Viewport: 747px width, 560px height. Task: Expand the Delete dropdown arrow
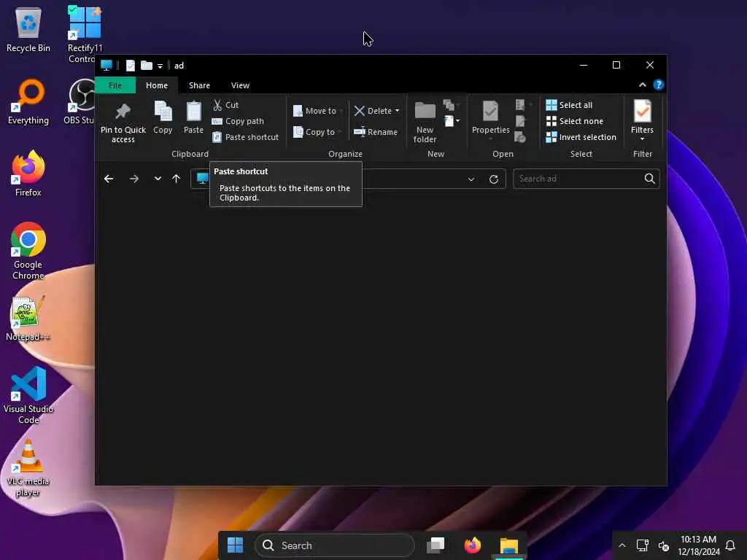pos(398,111)
